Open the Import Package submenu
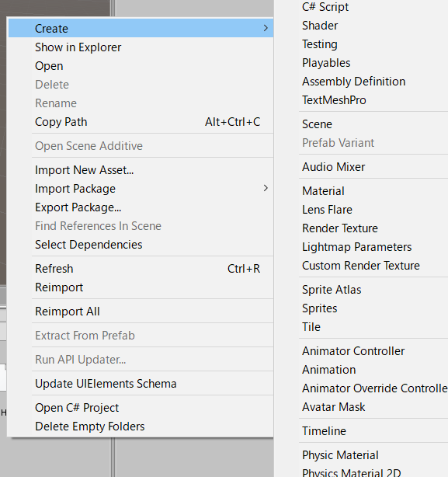 141,189
